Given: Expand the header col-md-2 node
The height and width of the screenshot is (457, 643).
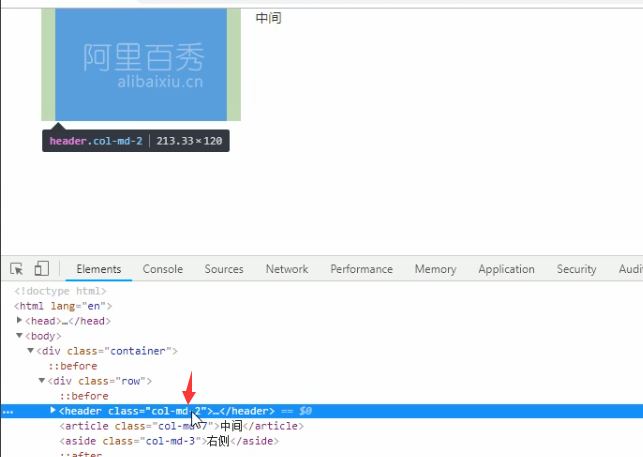Looking at the screenshot, I should 52,410.
